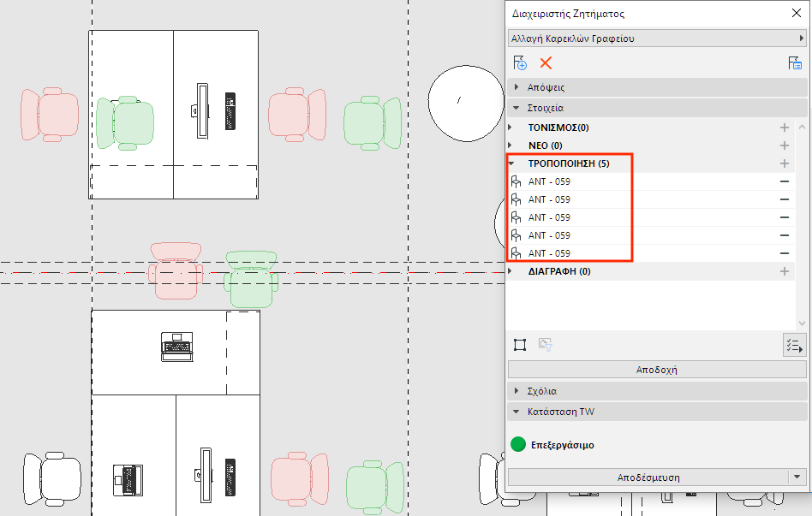The width and height of the screenshot is (812, 516).
Task: Select the green chair on the dashed centerline
Action: 251,280
